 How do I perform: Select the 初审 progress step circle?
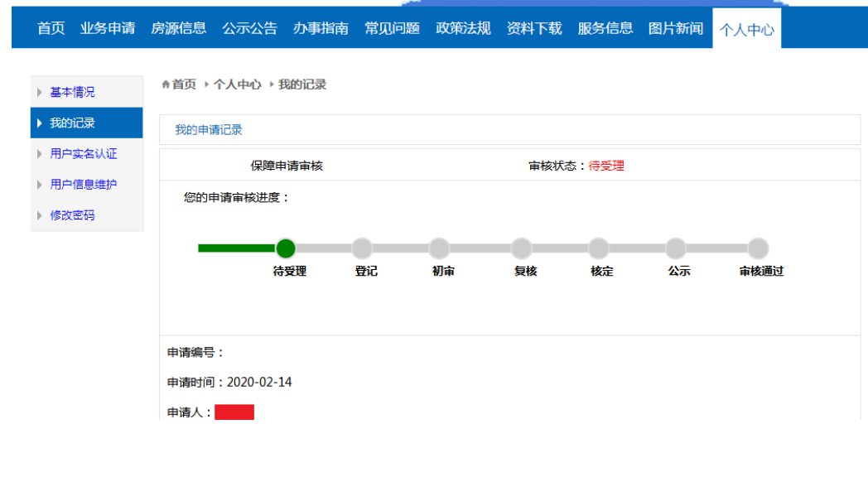pyautogui.click(x=439, y=248)
